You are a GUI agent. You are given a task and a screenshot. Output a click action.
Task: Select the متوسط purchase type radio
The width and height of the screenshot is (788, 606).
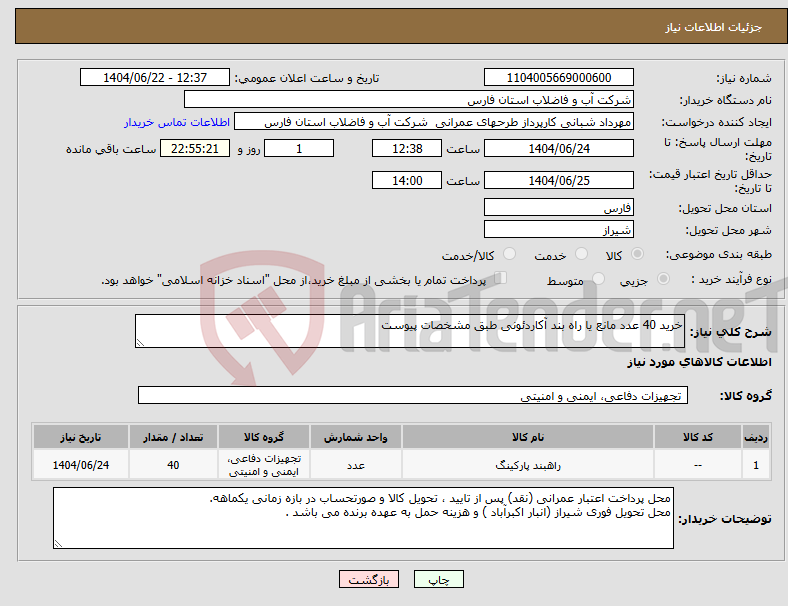click(599, 279)
